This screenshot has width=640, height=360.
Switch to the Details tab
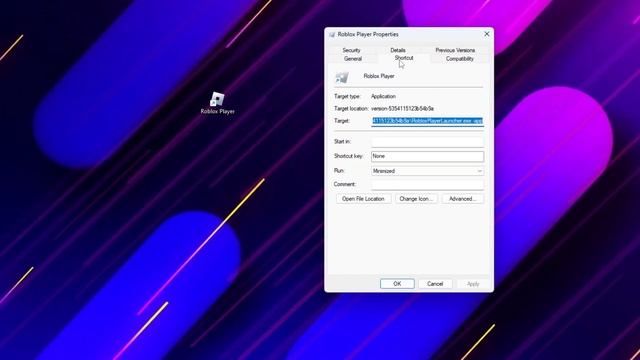point(398,50)
